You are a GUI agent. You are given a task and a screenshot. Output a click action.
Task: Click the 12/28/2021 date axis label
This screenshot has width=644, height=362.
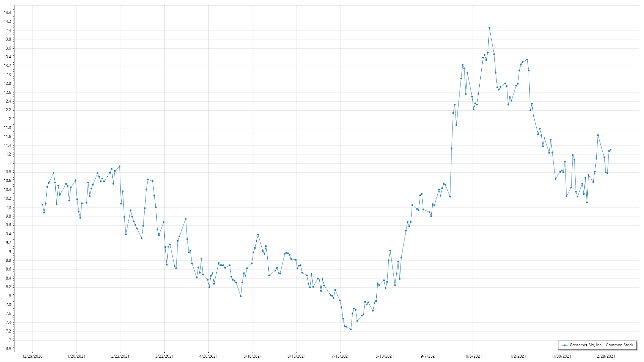click(605, 356)
